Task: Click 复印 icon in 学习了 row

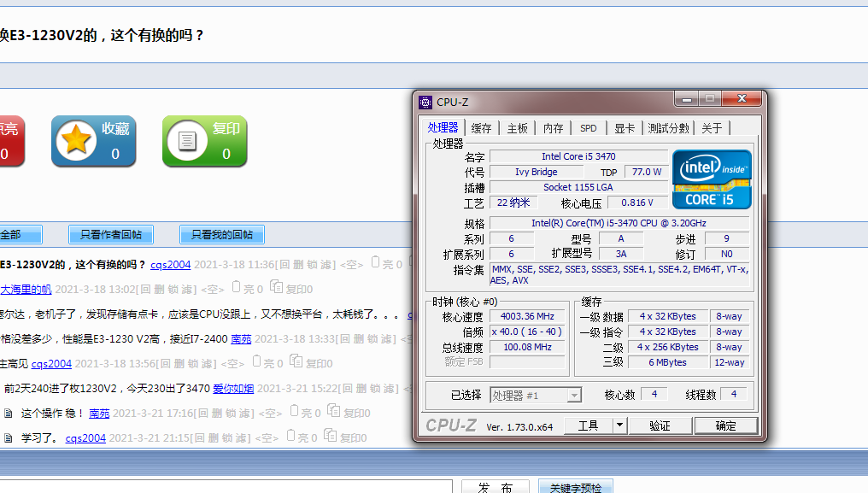Action: point(331,436)
